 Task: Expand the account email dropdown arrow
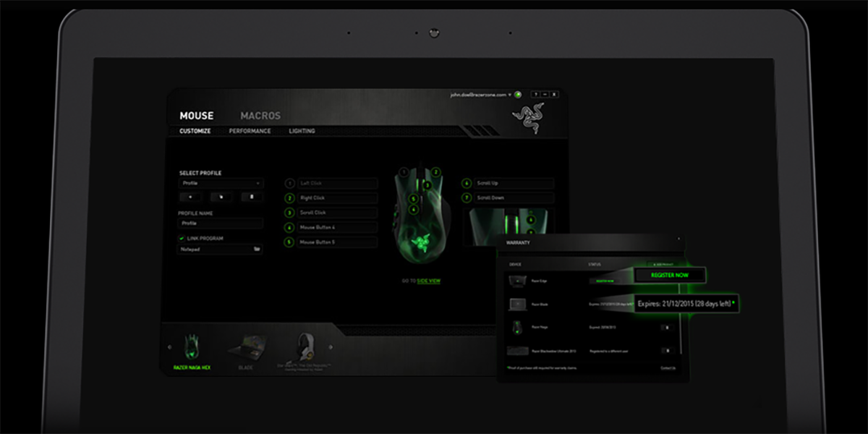509,95
